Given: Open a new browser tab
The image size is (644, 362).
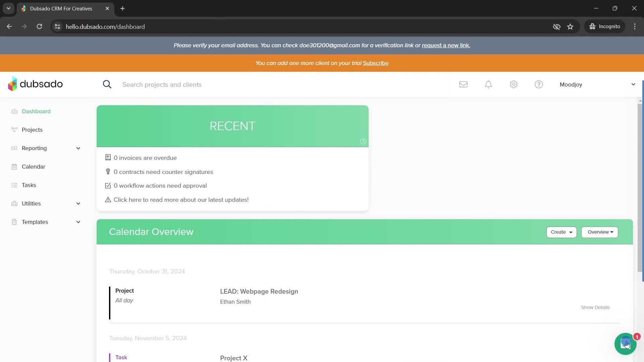Looking at the screenshot, I should coord(122,8).
